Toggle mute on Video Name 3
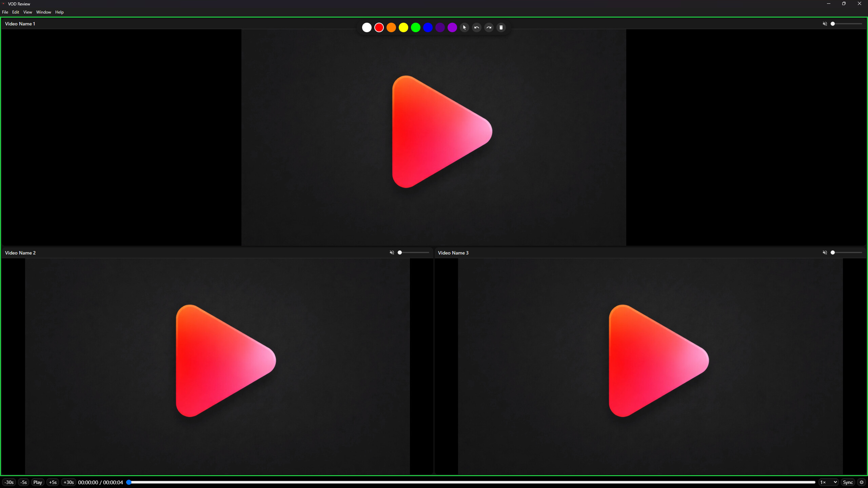868x488 pixels. click(x=824, y=252)
